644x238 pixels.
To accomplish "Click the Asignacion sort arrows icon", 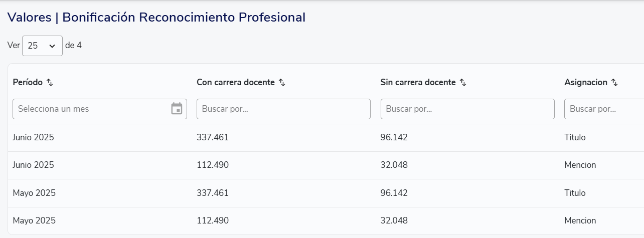I will point(614,83).
